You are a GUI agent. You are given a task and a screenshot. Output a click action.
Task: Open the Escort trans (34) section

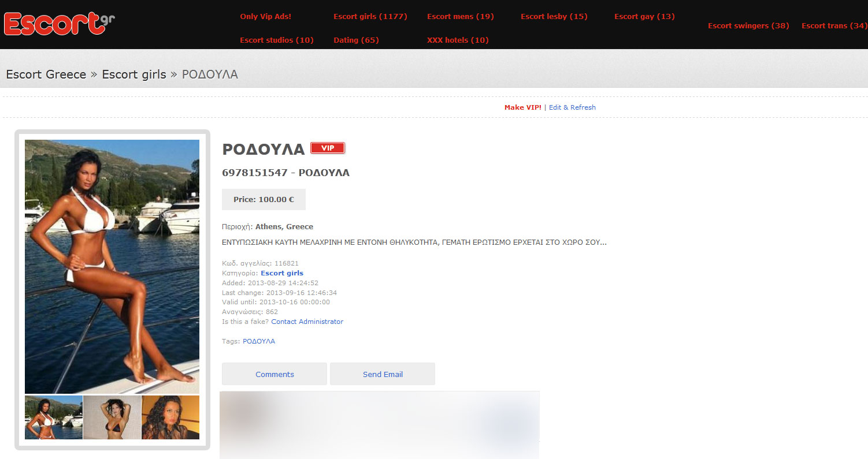(x=834, y=25)
